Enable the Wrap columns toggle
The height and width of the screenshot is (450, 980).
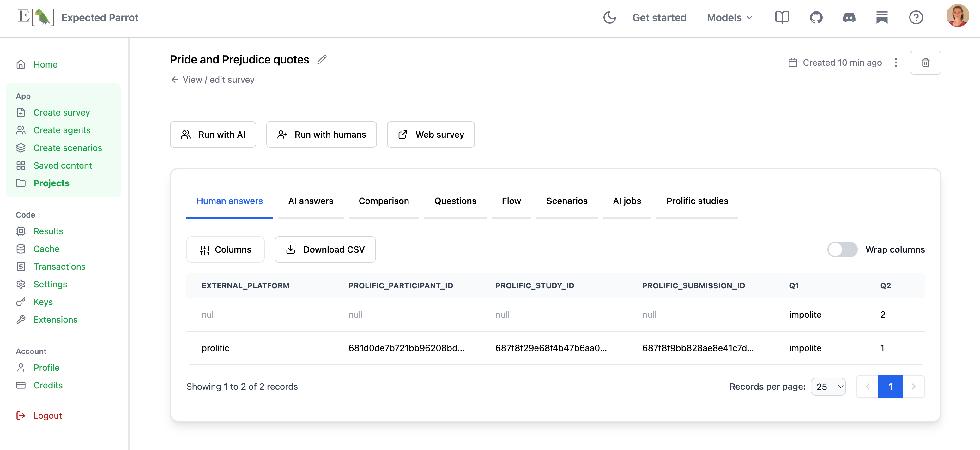842,249
